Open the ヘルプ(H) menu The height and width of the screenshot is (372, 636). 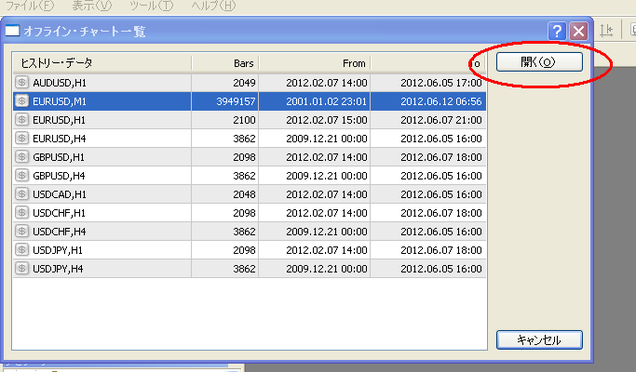[x=213, y=6]
